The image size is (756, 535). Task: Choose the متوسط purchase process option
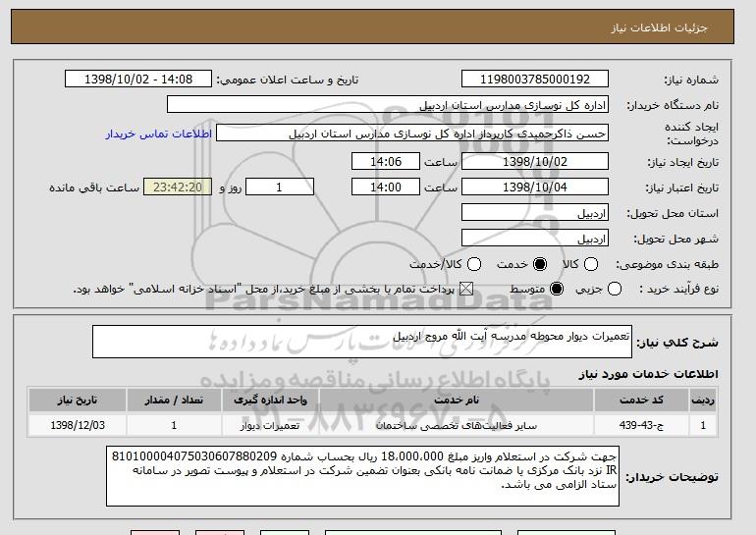(557, 289)
